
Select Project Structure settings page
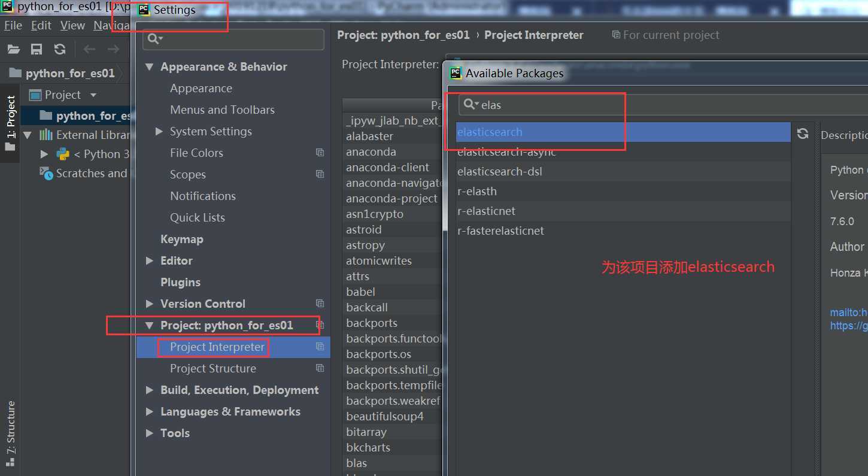(x=213, y=368)
